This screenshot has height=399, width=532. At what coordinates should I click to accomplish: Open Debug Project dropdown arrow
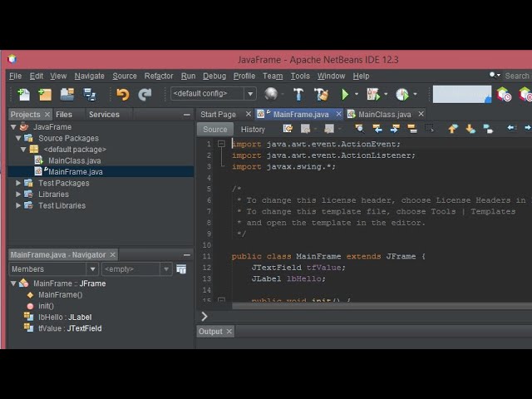pyautogui.click(x=386, y=94)
